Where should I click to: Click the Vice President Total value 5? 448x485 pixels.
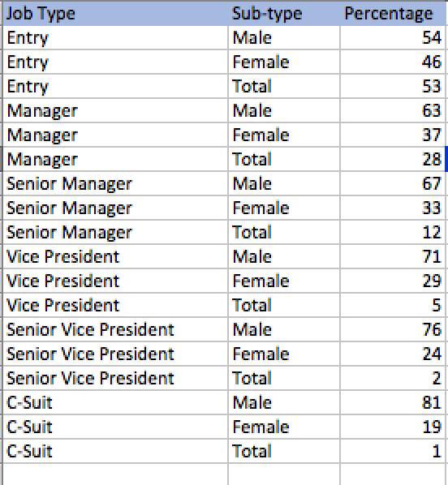click(x=393, y=305)
